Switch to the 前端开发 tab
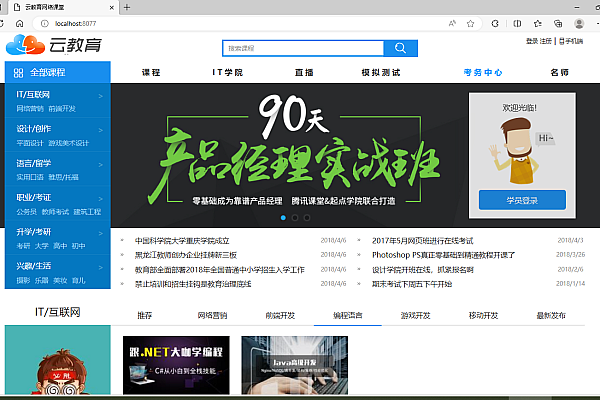This screenshot has height=400, width=600. pyautogui.click(x=280, y=315)
